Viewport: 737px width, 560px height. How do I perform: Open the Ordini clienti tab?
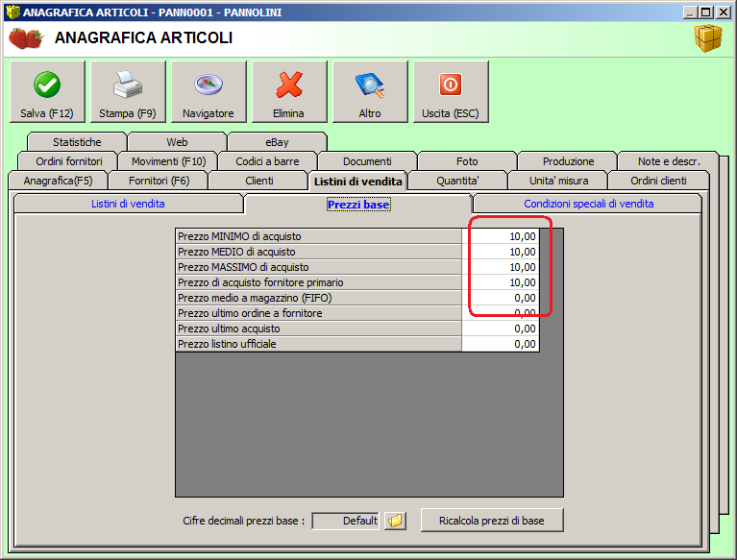(658, 181)
